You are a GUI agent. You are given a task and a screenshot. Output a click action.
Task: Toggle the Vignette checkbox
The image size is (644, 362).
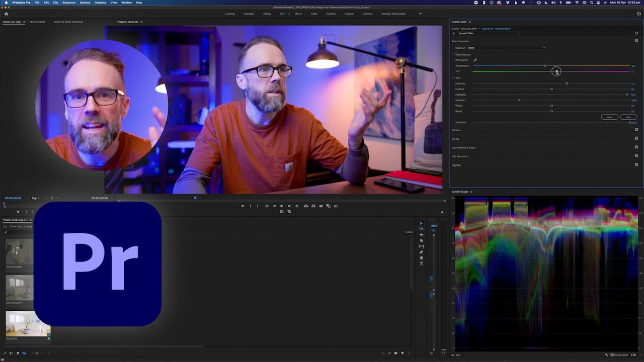point(636,165)
